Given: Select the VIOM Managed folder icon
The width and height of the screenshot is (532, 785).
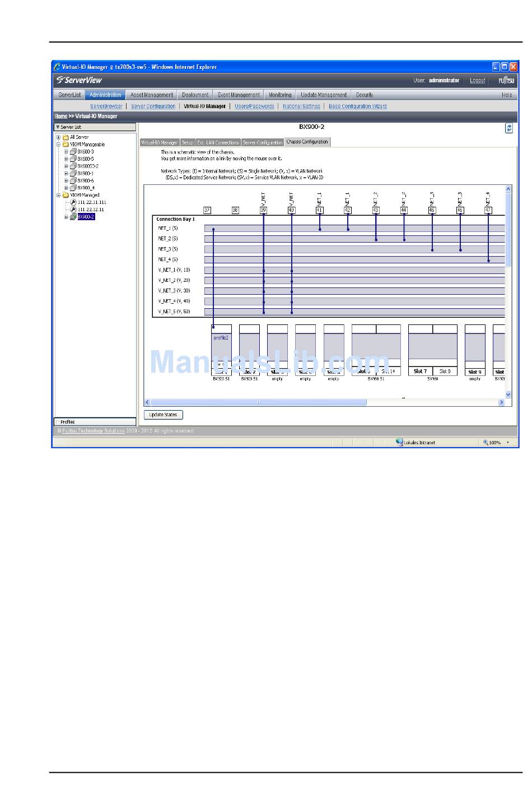Looking at the screenshot, I should 66,195.
